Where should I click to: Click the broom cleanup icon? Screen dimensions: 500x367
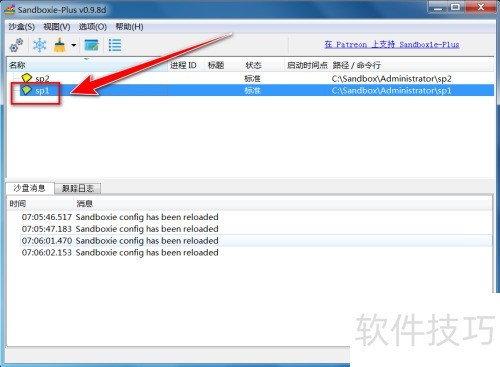pyautogui.click(x=60, y=45)
